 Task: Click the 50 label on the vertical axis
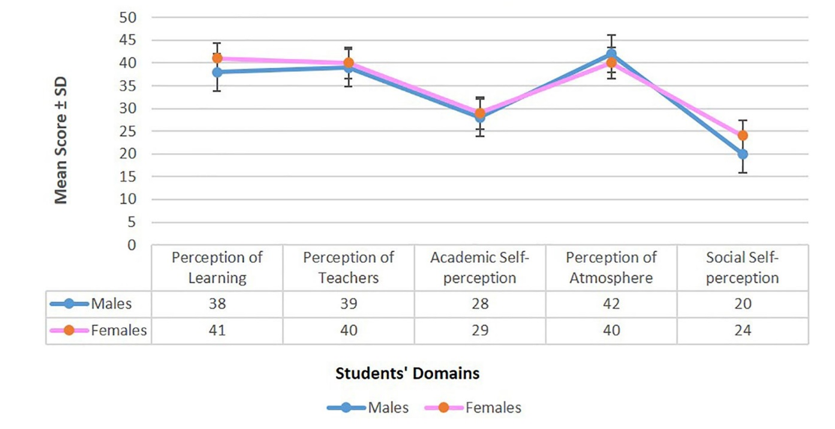[127, 18]
